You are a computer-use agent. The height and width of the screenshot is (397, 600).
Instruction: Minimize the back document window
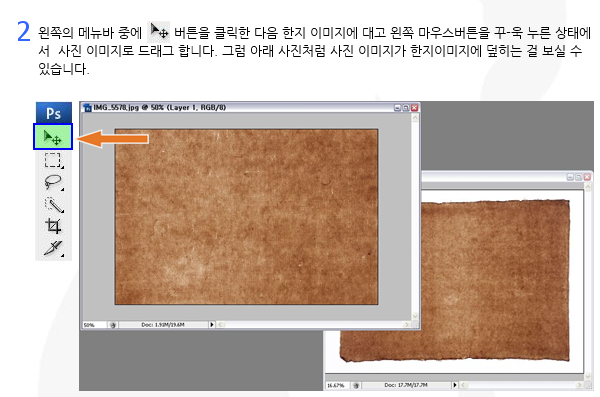[x=570, y=177]
